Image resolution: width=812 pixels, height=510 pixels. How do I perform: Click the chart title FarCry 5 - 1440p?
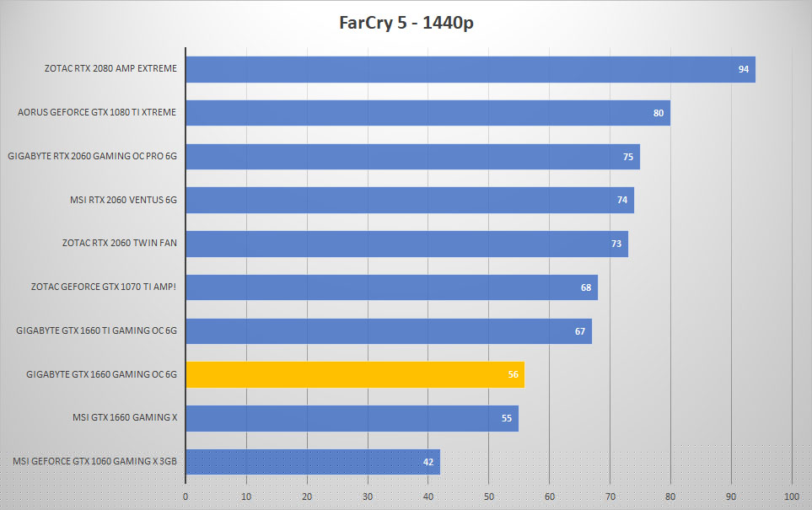pyautogui.click(x=406, y=23)
